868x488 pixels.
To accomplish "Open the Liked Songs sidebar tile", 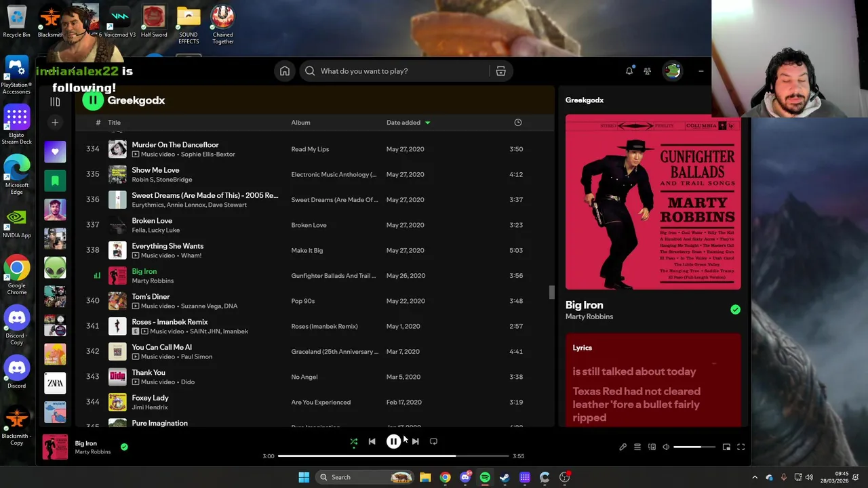I will pos(55,152).
